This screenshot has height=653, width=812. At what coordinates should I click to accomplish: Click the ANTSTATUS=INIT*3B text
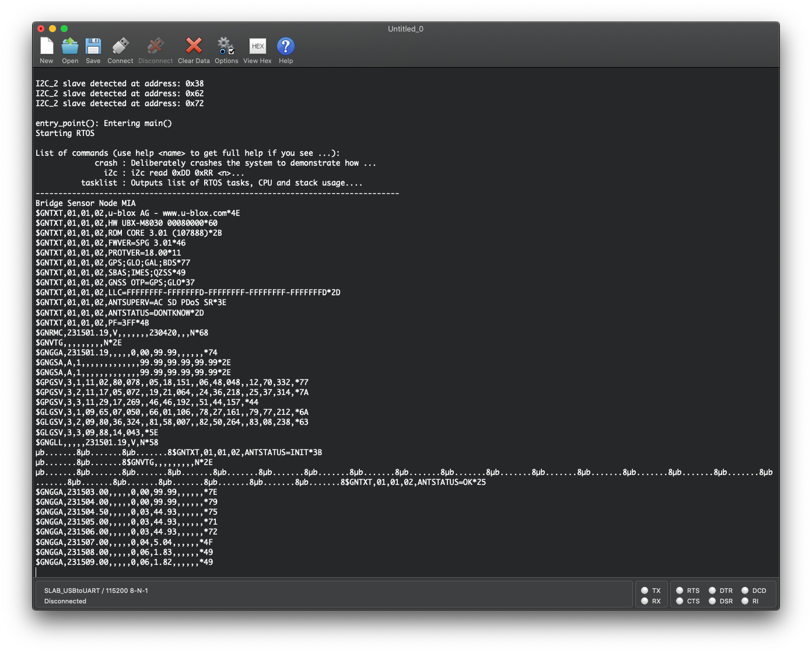point(283,452)
